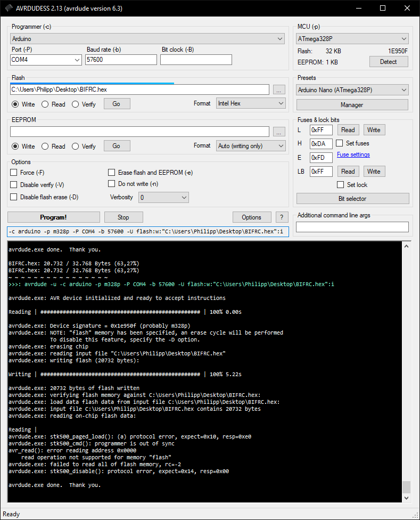Click H fuse value field 0xDA
This screenshot has width=420, height=520.
[321, 144]
